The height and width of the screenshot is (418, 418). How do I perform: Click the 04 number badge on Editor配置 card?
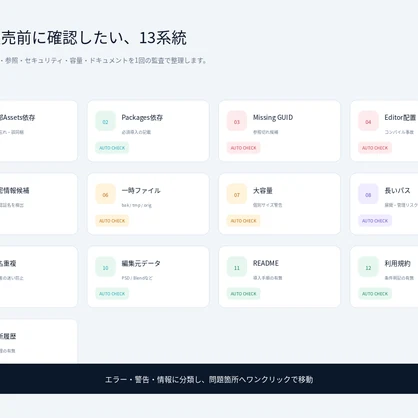click(x=368, y=121)
